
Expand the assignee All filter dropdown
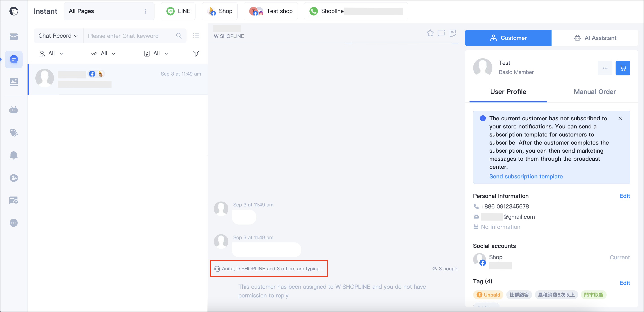(51, 54)
